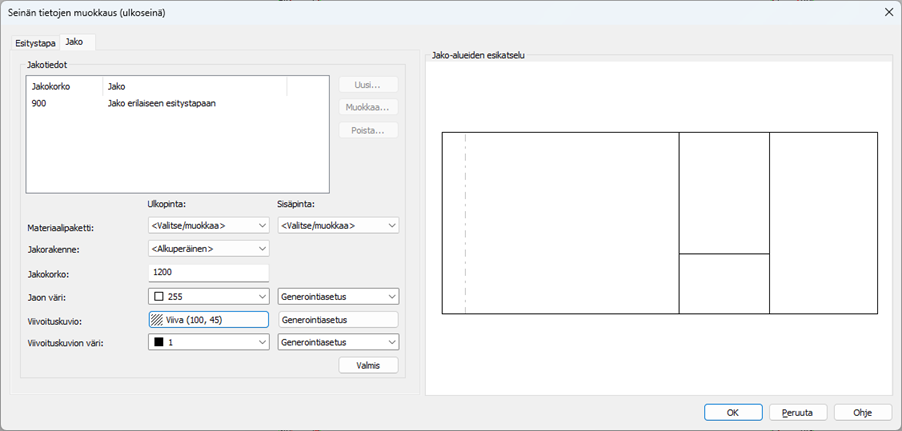
Task: Switch to the Esitystapa tab
Action: click(x=35, y=43)
